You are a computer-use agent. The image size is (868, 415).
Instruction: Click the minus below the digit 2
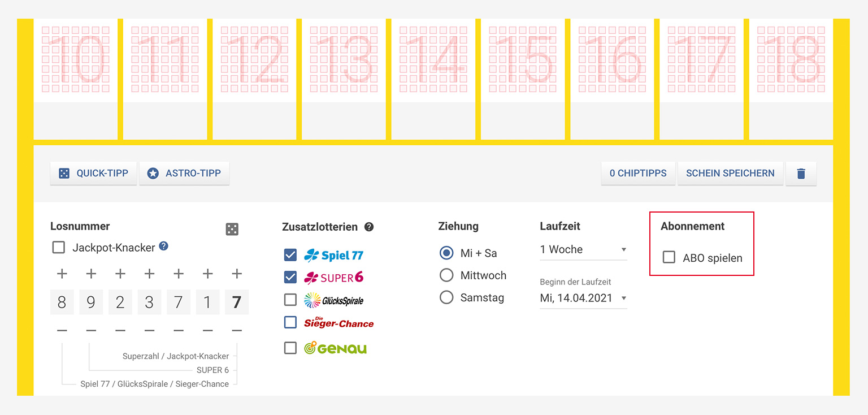(120, 330)
